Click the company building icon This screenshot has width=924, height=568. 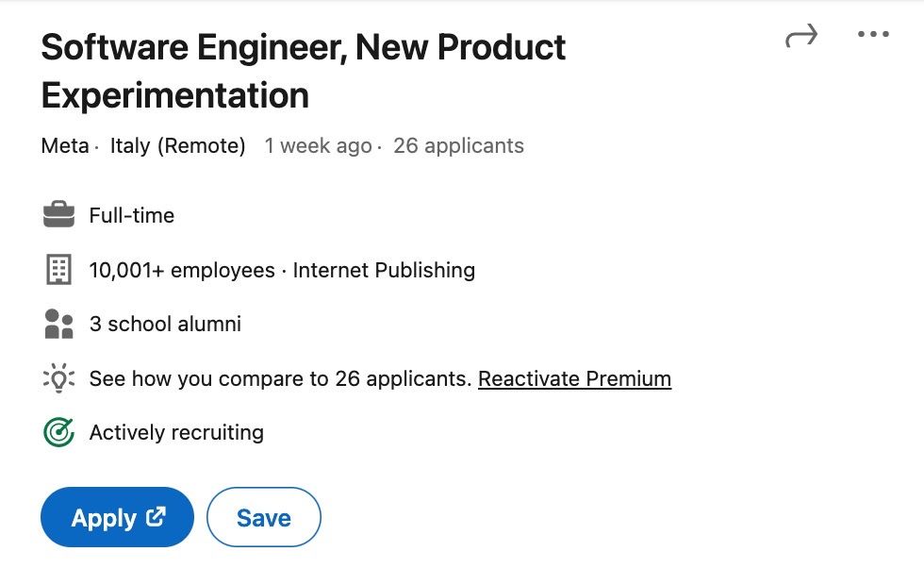click(x=58, y=270)
